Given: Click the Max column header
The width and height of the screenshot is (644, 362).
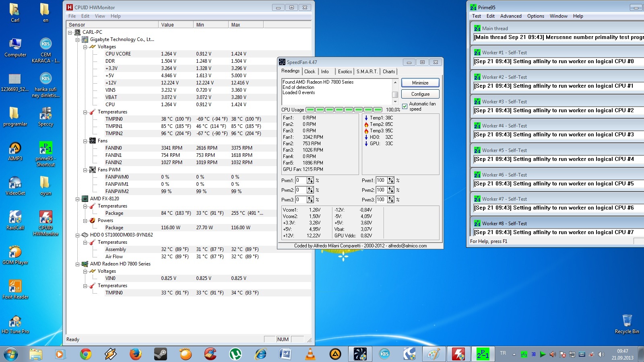Looking at the screenshot, I should pos(246,25).
